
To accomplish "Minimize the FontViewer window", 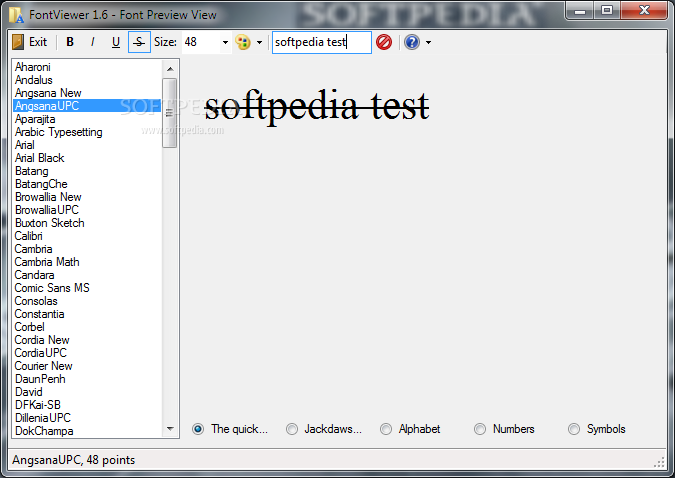I will tap(580, 10).
